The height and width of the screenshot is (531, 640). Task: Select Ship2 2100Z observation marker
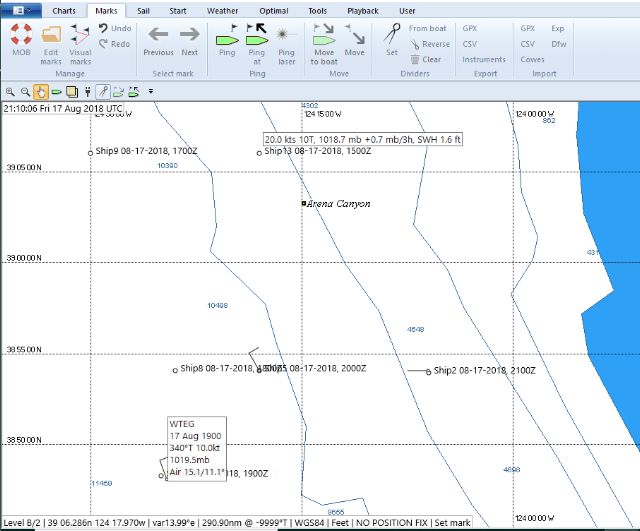(x=428, y=372)
